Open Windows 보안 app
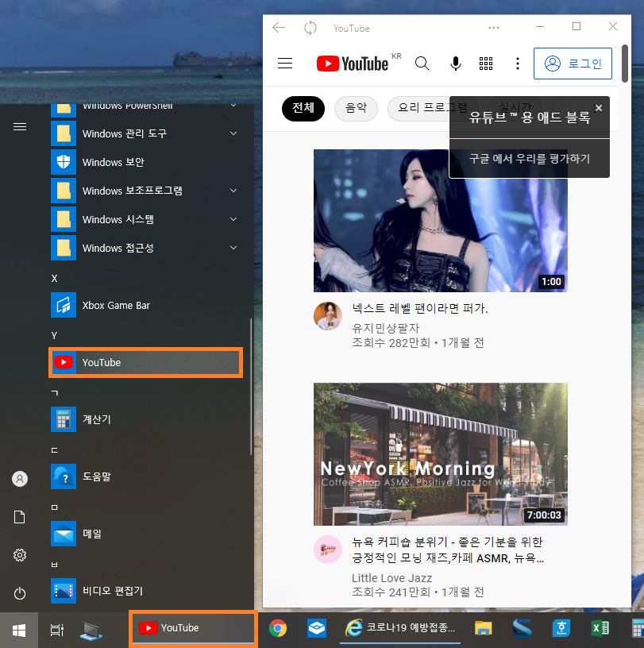The image size is (644, 648). tap(145, 162)
